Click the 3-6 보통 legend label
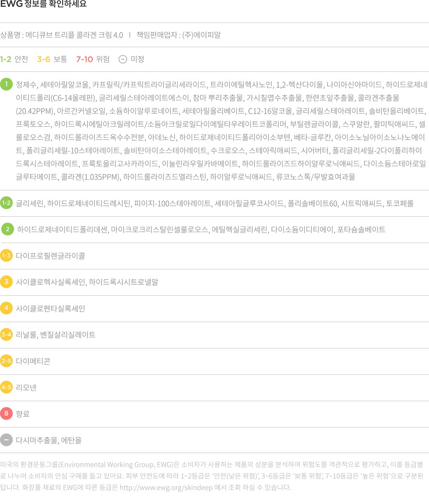Image resolution: width=429 pixels, height=504 pixels. tap(52, 59)
